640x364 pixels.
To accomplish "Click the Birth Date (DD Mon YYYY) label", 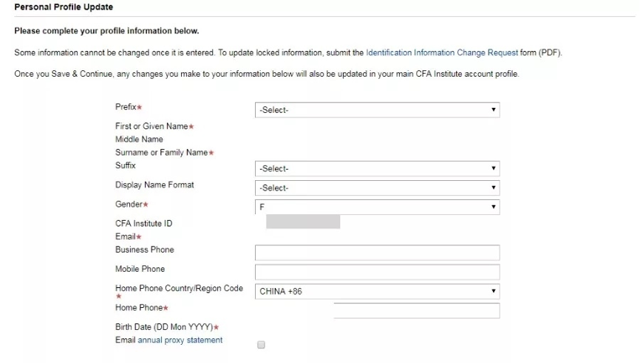I will [163, 327].
